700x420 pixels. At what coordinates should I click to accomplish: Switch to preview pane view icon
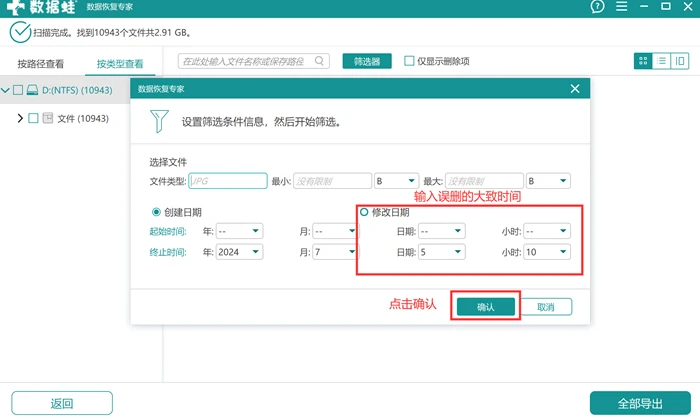[679, 61]
